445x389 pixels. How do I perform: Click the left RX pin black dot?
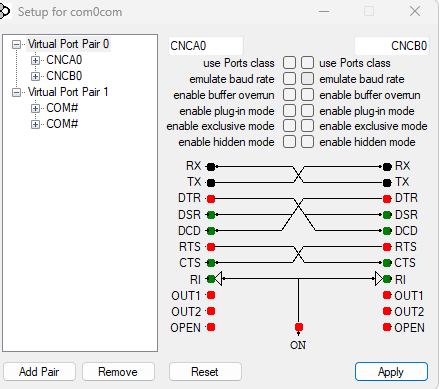[x=211, y=166]
